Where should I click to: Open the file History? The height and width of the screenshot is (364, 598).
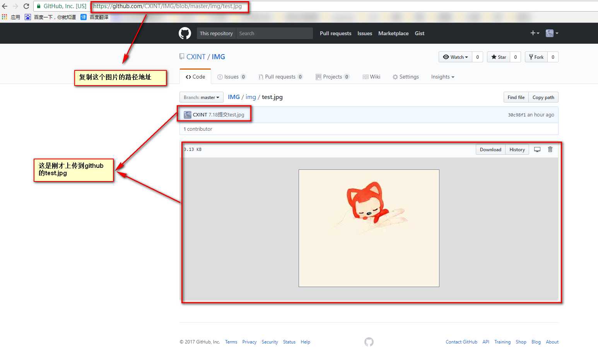pos(517,150)
